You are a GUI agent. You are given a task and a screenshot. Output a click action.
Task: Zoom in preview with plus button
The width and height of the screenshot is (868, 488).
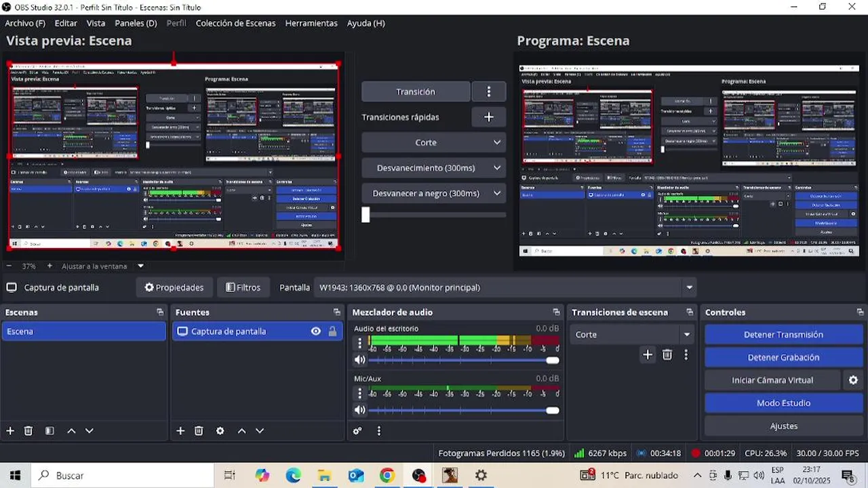coord(50,266)
